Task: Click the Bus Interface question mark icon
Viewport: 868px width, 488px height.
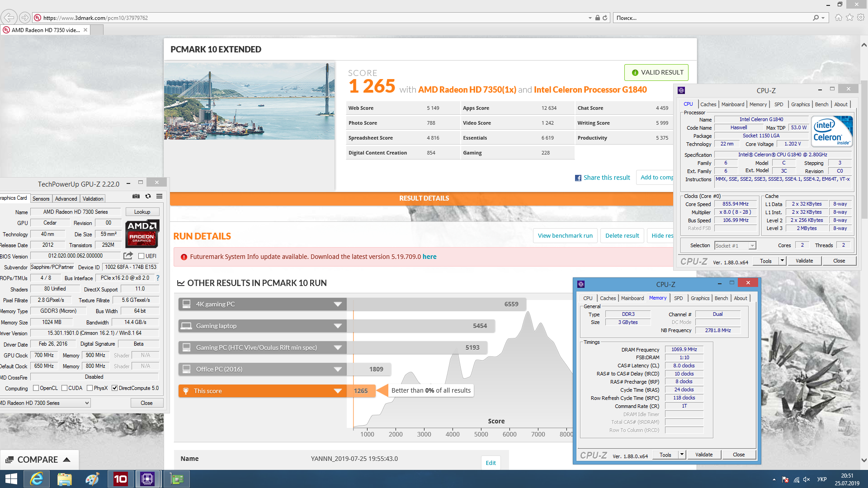Action: click(x=158, y=278)
